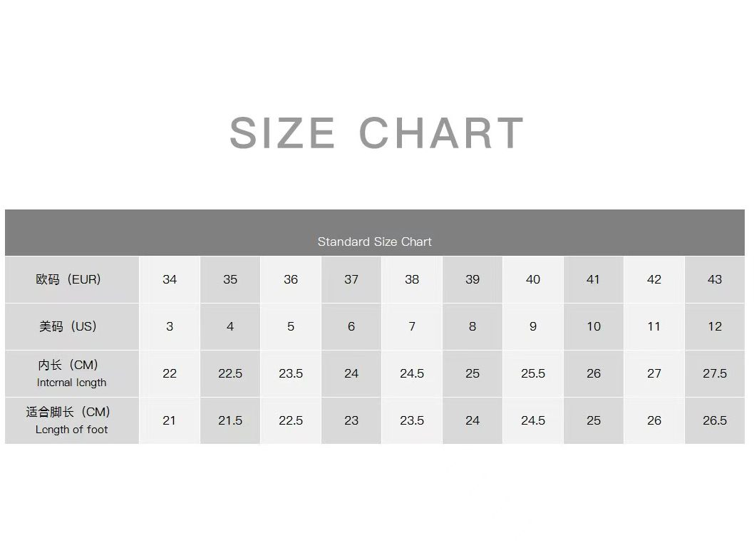The image size is (754, 560).
Task: Click EUR size 37 cell
Action: click(351, 279)
